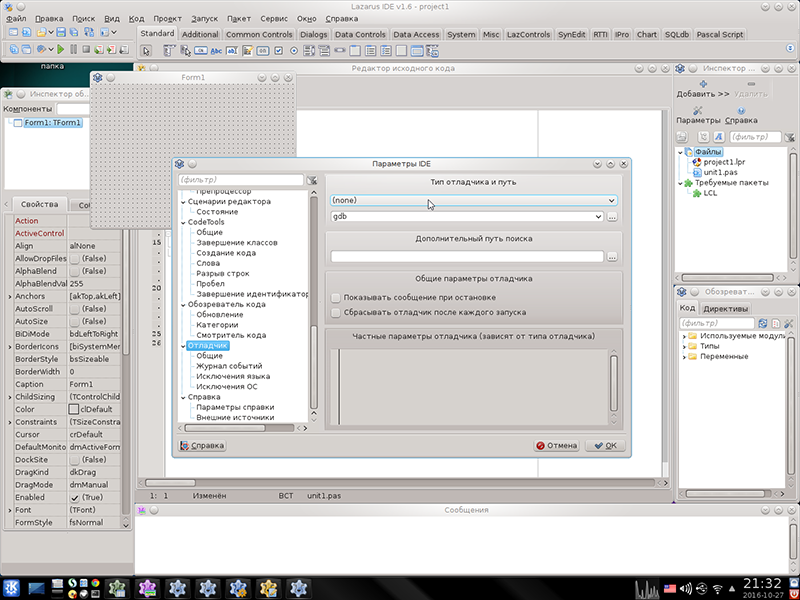Pick the TLabel 'Abc' component icon

coord(216,51)
